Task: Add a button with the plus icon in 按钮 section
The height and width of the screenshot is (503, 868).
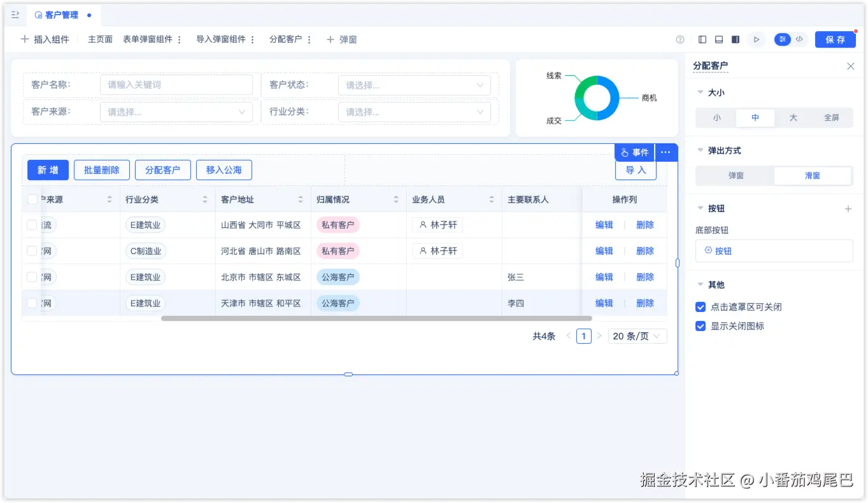Action: click(x=848, y=209)
